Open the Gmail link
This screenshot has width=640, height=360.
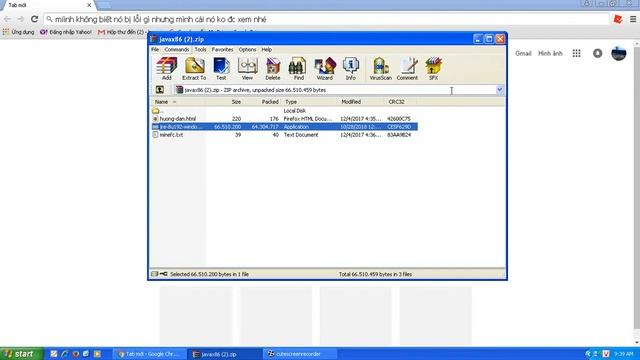[523, 53]
